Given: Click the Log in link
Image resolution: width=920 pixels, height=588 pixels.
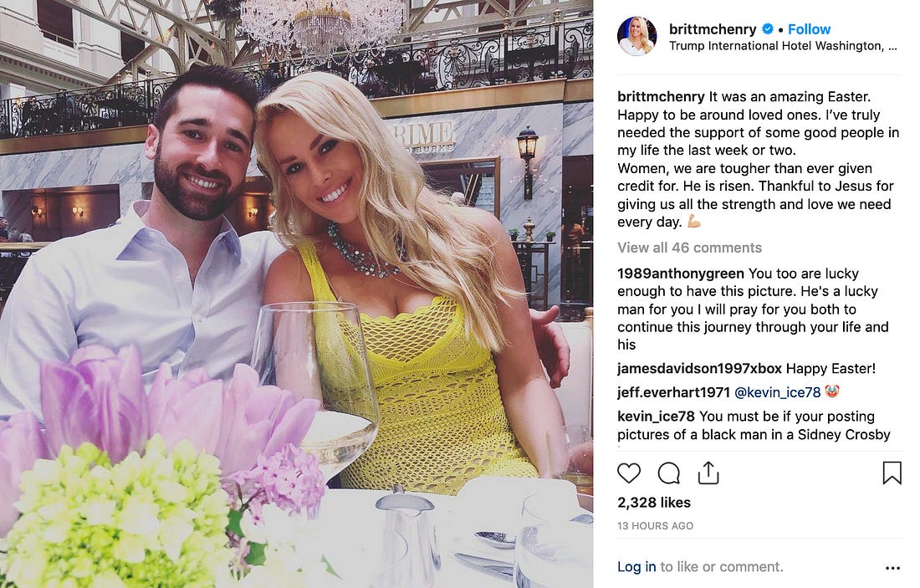Looking at the screenshot, I should click(x=636, y=567).
